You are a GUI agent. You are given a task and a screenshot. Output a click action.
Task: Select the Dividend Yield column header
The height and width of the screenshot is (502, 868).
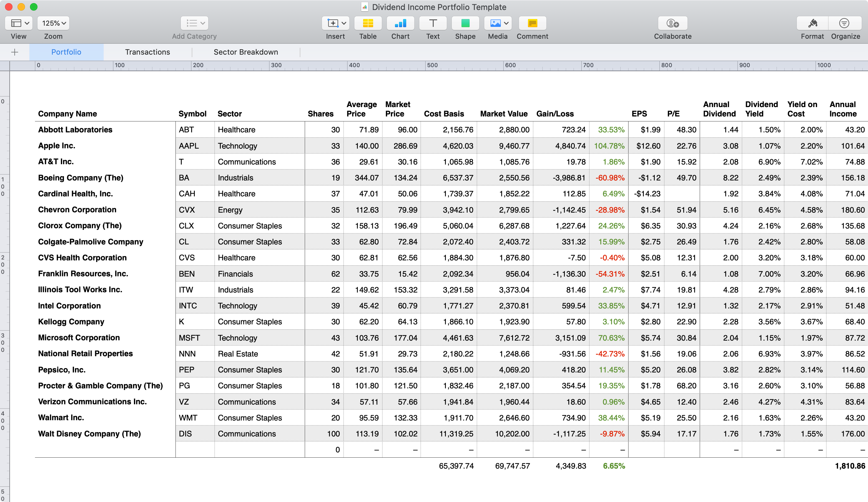762,109
